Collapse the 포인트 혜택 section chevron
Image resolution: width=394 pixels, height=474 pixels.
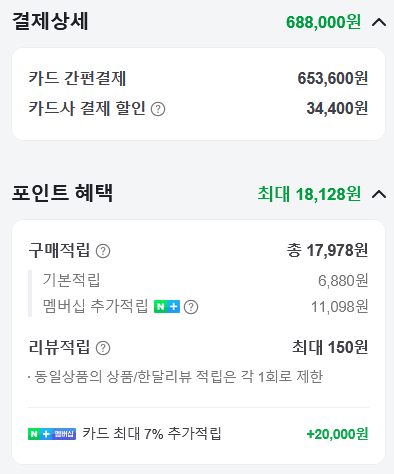[379, 194]
